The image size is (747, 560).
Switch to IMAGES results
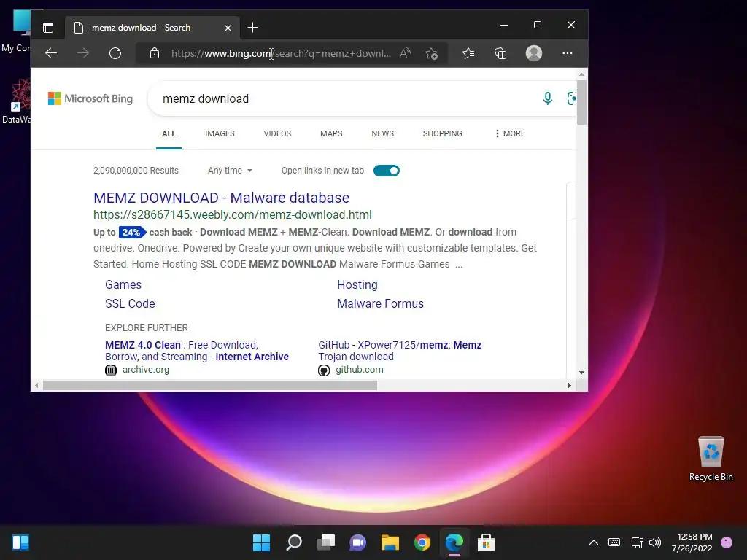click(220, 134)
